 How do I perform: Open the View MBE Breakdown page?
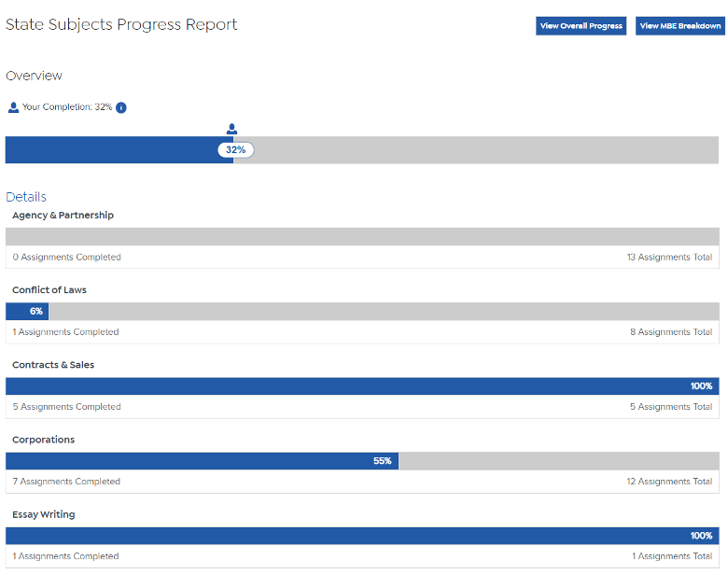(x=679, y=26)
